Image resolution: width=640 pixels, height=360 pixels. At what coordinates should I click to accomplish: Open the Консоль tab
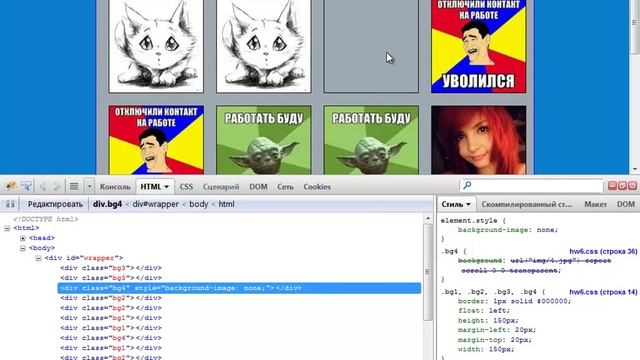(x=115, y=187)
